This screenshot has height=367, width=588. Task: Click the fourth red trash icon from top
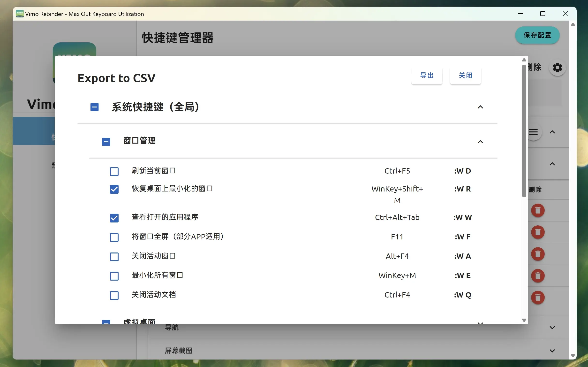click(538, 276)
